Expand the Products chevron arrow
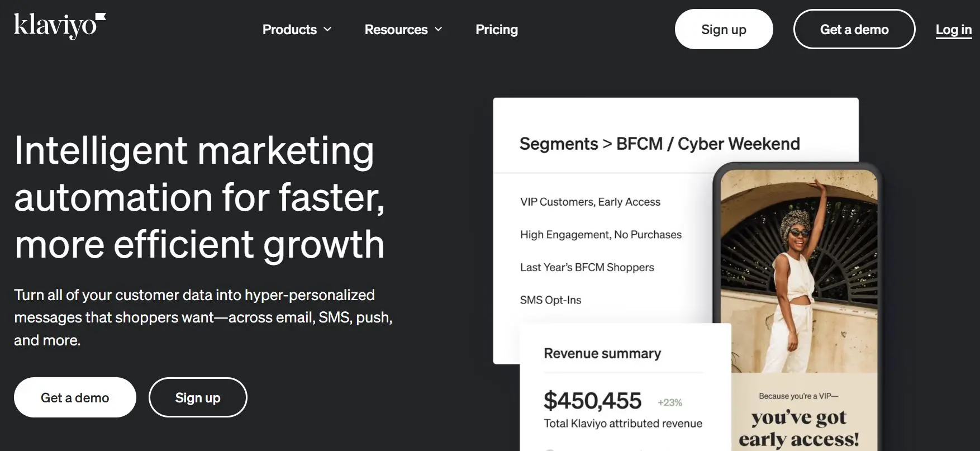 (x=327, y=29)
